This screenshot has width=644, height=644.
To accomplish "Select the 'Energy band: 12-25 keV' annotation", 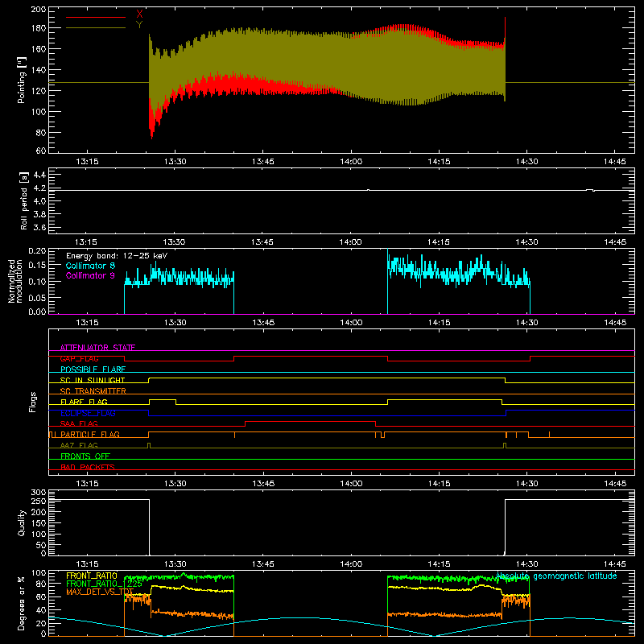I will point(117,256).
